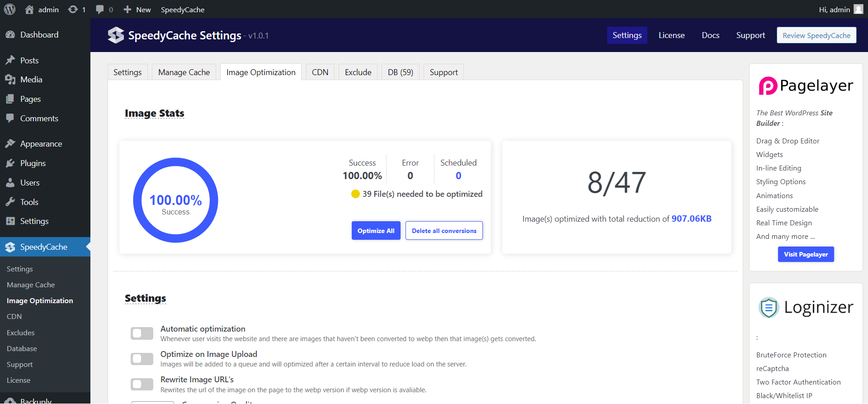Open Image Optimization in sidebar submenu
The image size is (868, 404).
pos(40,301)
